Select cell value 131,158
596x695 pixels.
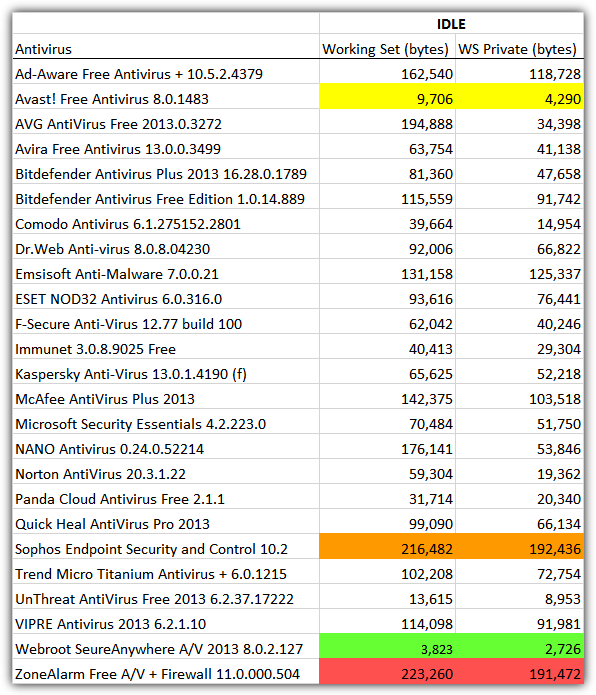click(427, 274)
